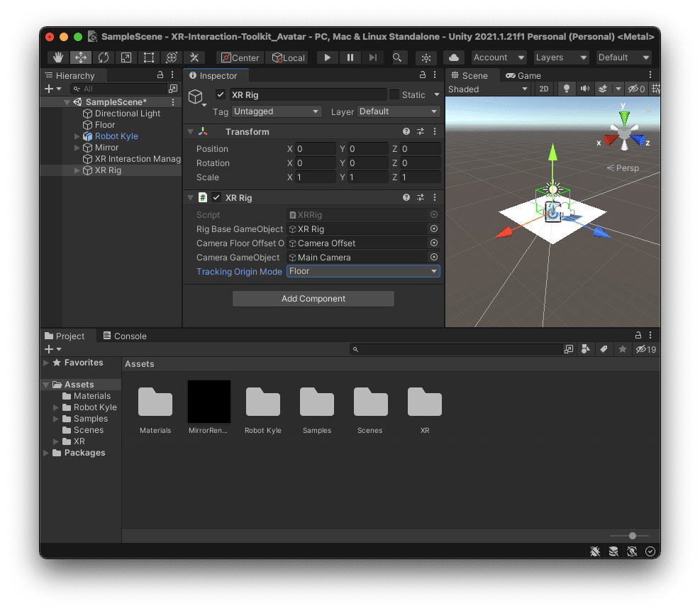700x611 pixels.
Task: Open Transform component help icon
Action: click(x=406, y=131)
